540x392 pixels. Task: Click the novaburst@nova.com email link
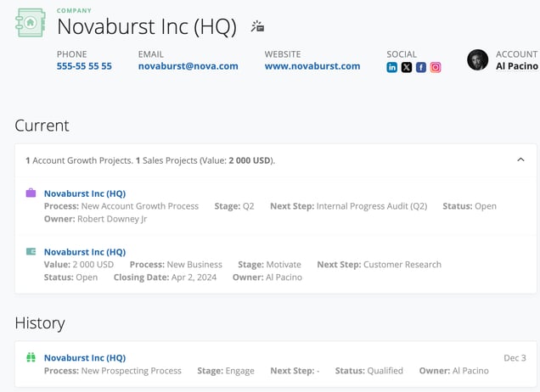point(188,66)
